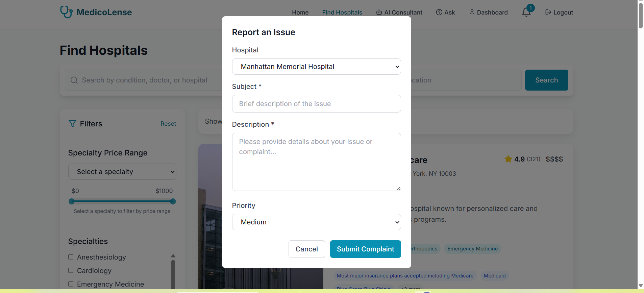Screen dimensions: 644x293
Task: Go to the Home menu item
Action: click(300, 13)
